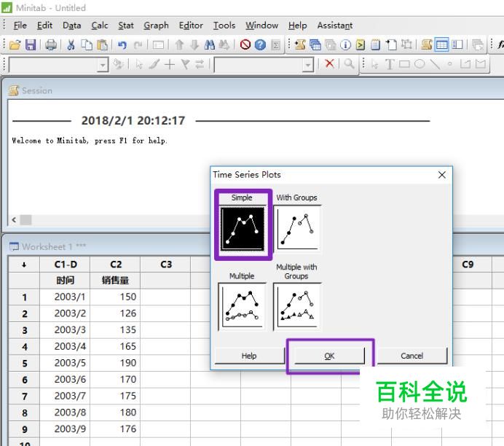
Task: Select the Simple time series plot thumbnail
Action: [x=243, y=229]
